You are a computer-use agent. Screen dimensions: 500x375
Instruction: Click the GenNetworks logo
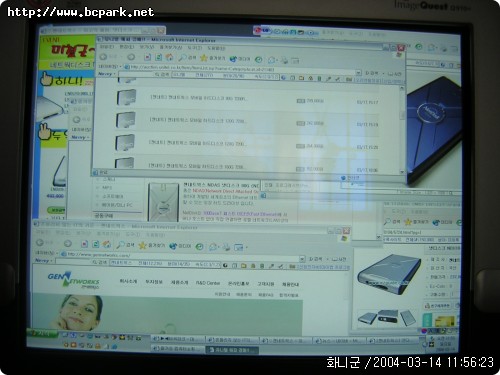point(73,279)
